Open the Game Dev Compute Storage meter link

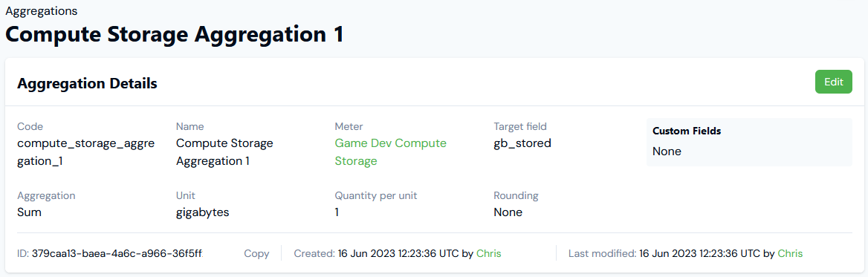[x=390, y=152]
